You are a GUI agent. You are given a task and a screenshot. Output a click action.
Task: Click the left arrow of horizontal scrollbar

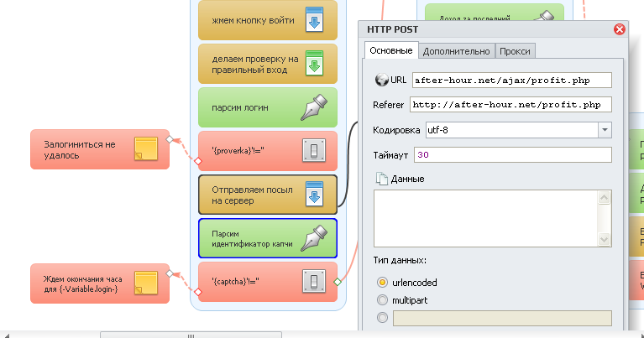6,335
